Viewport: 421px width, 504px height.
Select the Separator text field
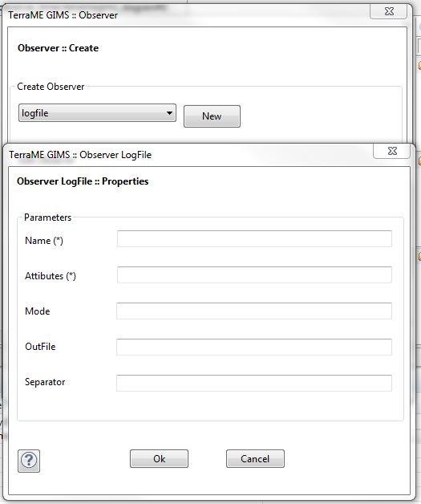(x=254, y=383)
